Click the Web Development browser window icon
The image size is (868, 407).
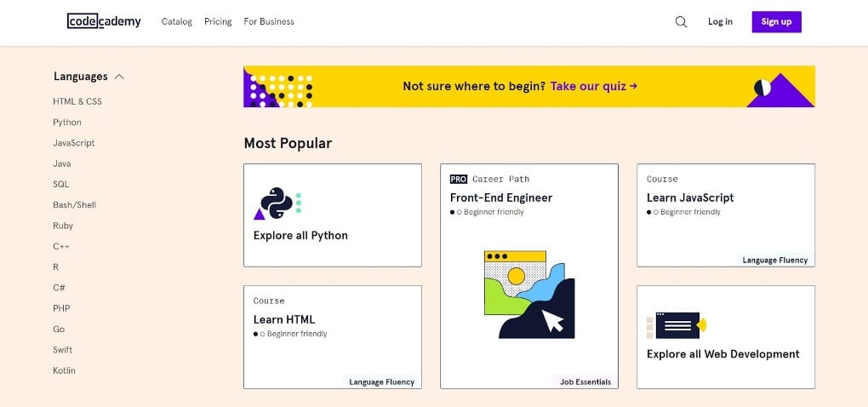pyautogui.click(x=677, y=325)
